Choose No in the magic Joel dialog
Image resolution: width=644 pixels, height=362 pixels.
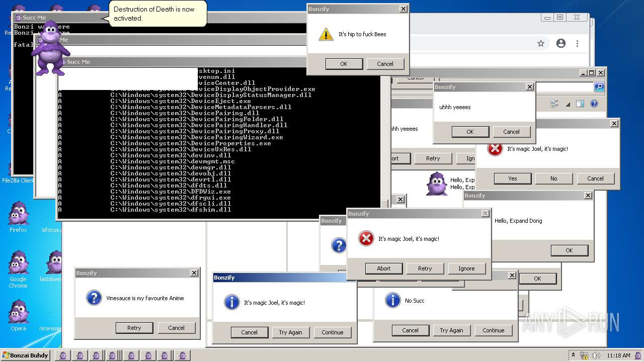click(x=554, y=178)
